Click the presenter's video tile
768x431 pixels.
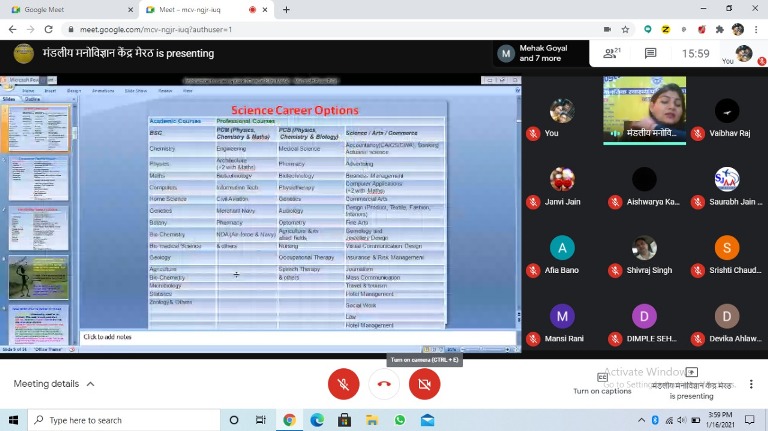click(x=644, y=108)
